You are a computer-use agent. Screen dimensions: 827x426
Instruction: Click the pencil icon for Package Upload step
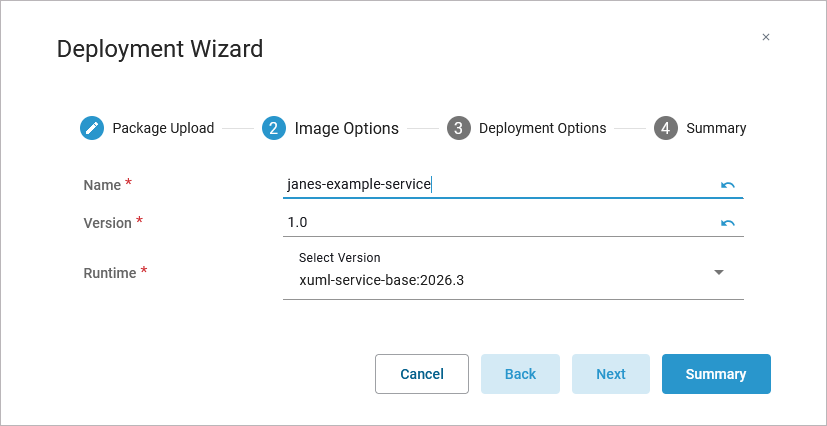click(92, 128)
